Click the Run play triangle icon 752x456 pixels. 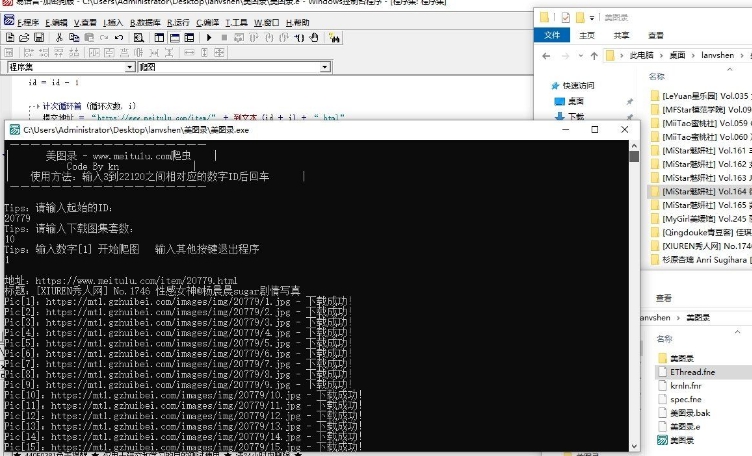[x=209, y=37]
